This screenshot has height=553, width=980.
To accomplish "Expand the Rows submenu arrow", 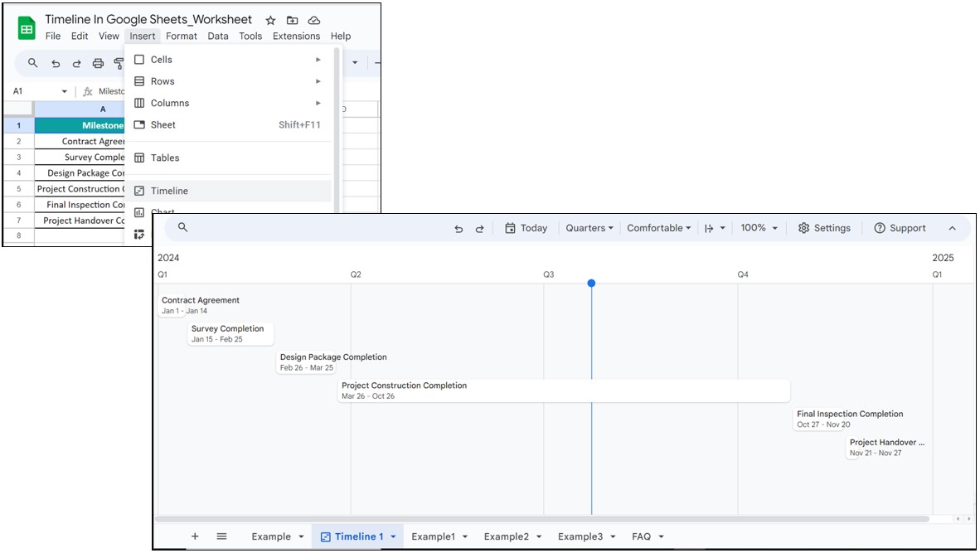I will coord(318,81).
